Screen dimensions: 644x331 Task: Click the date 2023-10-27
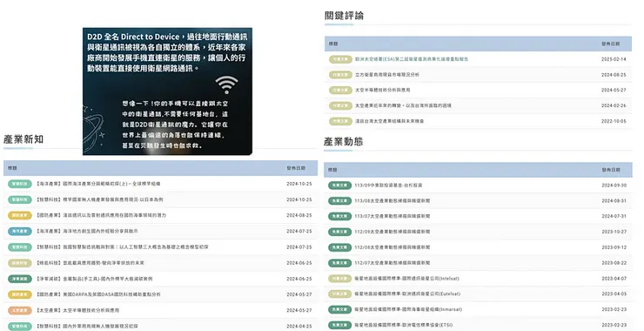[x=614, y=232]
